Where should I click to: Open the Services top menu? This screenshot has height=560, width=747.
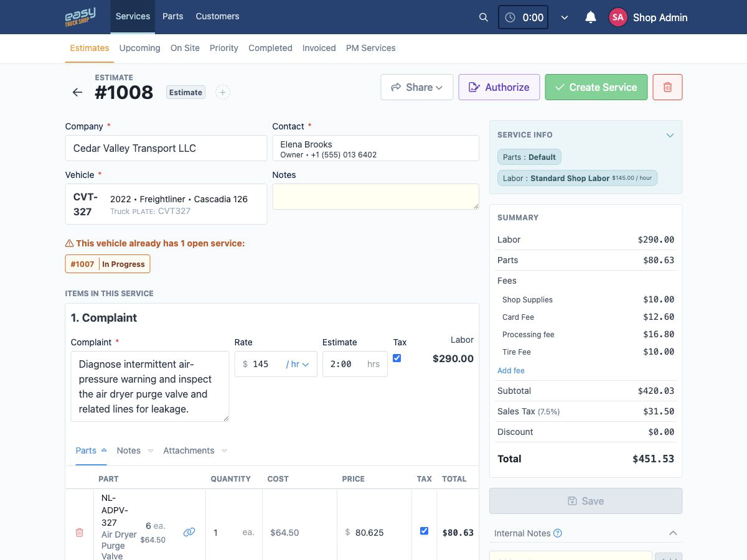(133, 16)
